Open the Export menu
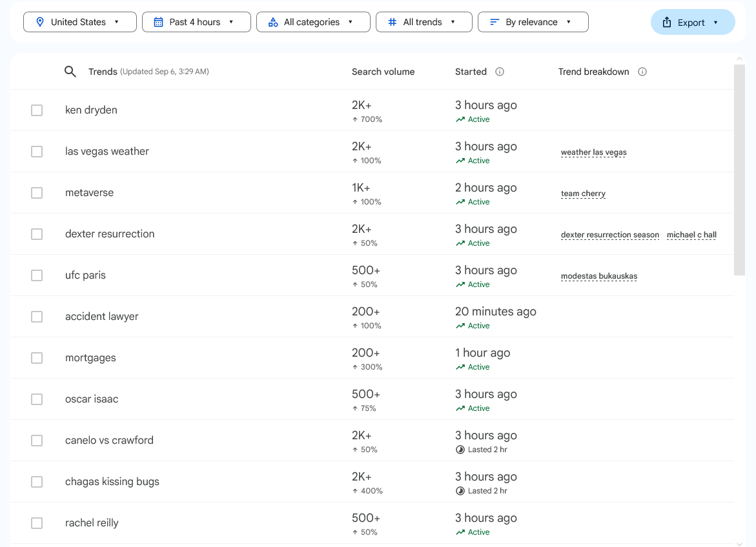 coord(692,22)
